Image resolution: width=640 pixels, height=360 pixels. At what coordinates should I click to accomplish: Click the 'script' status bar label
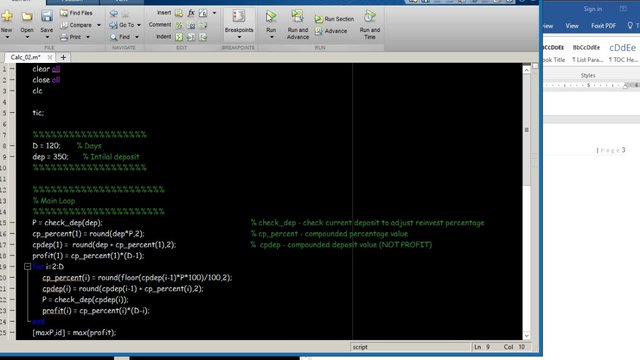(360, 347)
